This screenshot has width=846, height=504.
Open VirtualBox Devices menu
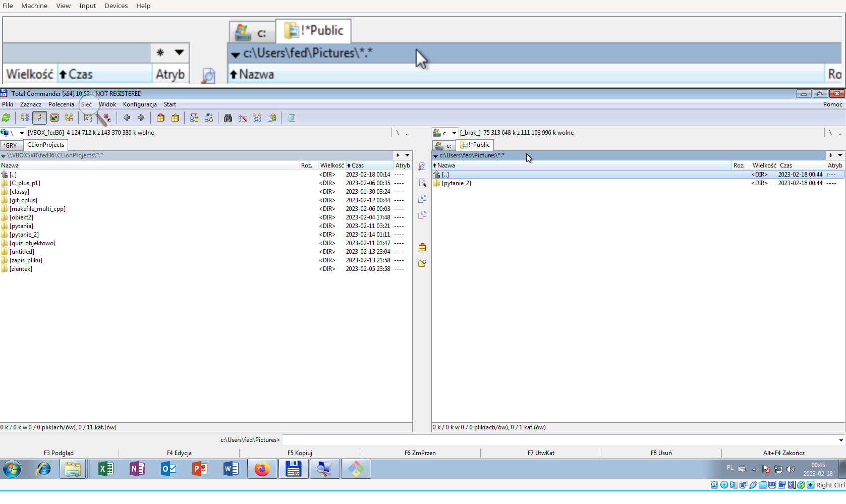coord(116,6)
